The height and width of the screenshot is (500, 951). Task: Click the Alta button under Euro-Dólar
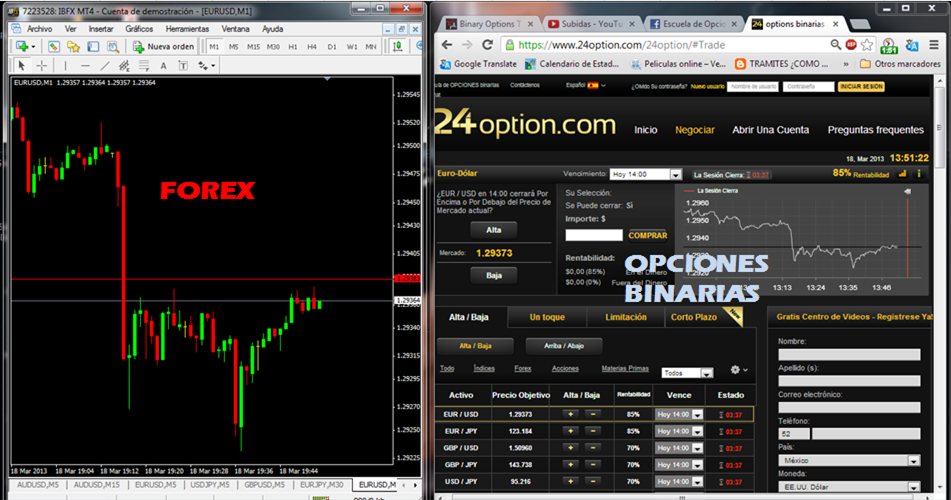click(494, 230)
